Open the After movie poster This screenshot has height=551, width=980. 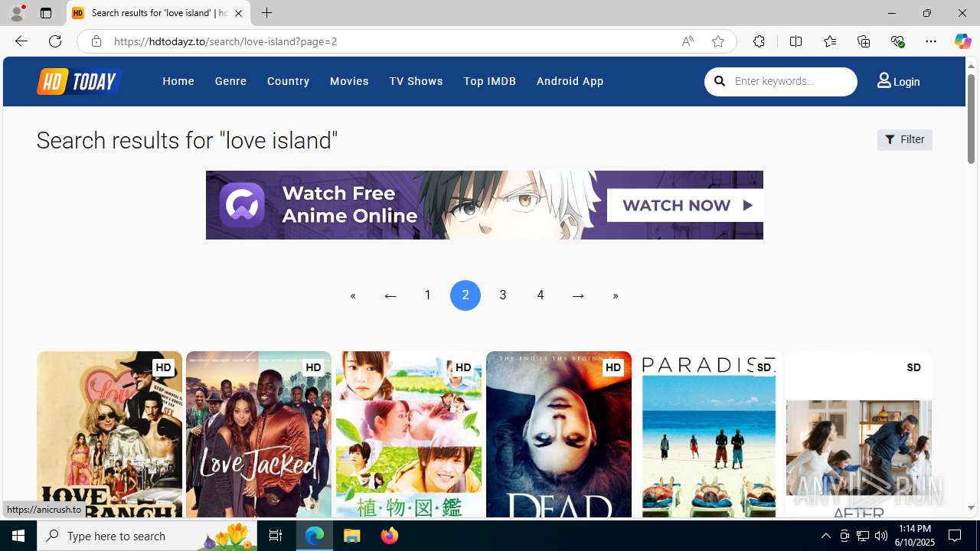(x=859, y=435)
